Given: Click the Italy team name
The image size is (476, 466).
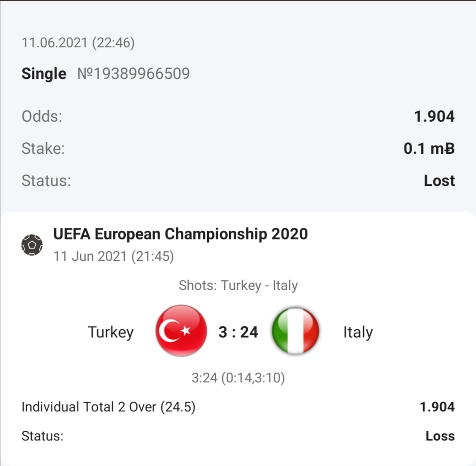Looking at the screenshot, I should click(x=358, y=332).
